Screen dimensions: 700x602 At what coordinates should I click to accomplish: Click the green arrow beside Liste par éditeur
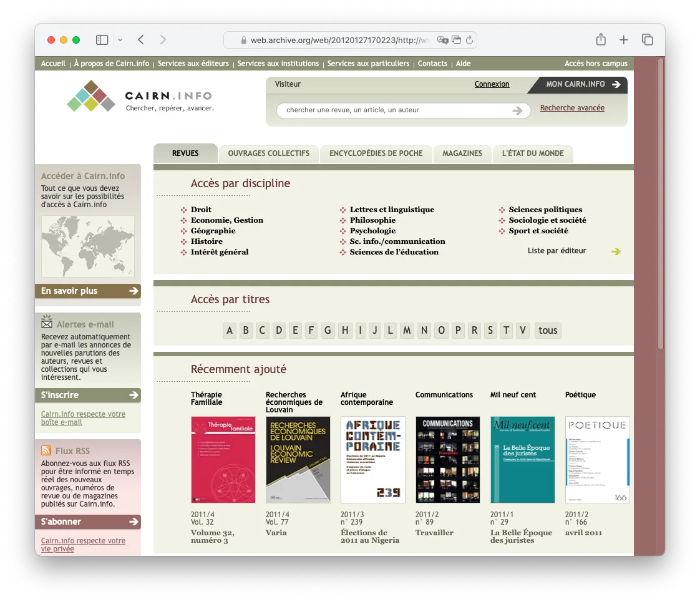tap(616, 251)
